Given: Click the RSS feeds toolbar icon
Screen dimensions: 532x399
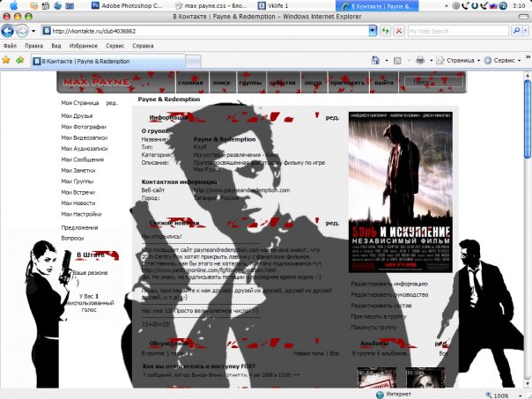Looking at the screenshot, I should (397, 61).
